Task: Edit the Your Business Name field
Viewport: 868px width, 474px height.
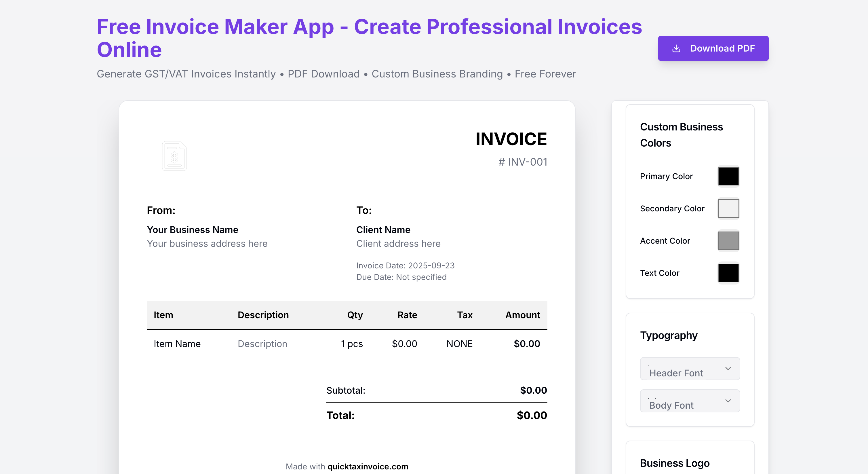Action: 193,230
